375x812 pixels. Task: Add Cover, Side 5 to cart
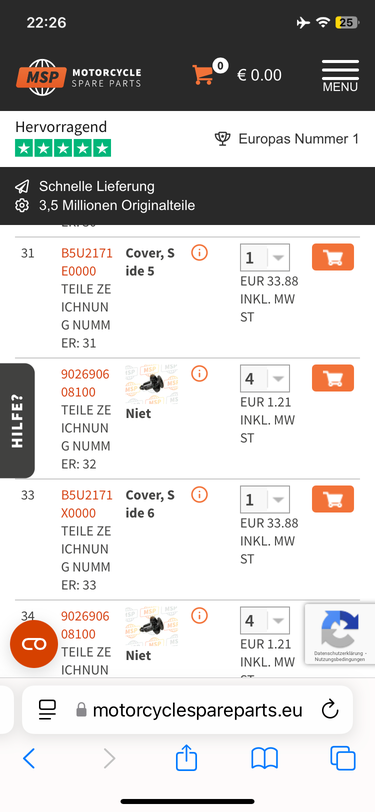333,257
